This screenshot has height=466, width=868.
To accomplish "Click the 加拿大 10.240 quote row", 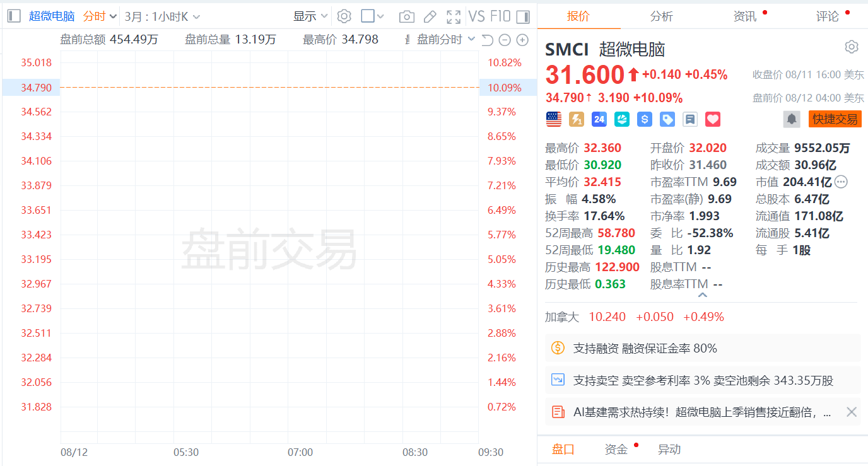I will pyautogui.click(x=635, y=317).
